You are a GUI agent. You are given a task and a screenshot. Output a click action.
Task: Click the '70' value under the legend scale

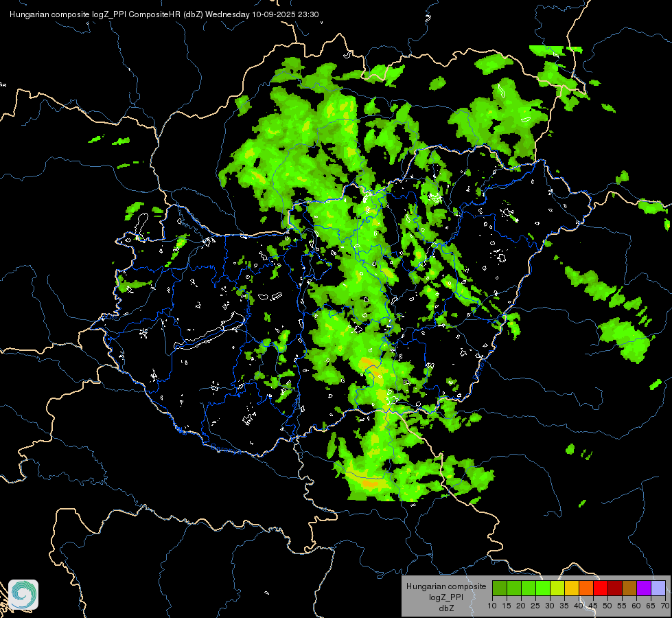click(x=665, y=606)
